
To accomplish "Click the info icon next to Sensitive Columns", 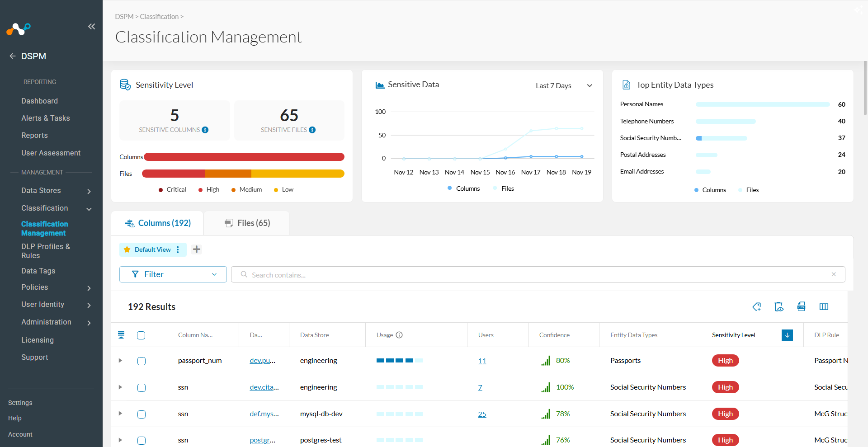I will pos(206,130).
